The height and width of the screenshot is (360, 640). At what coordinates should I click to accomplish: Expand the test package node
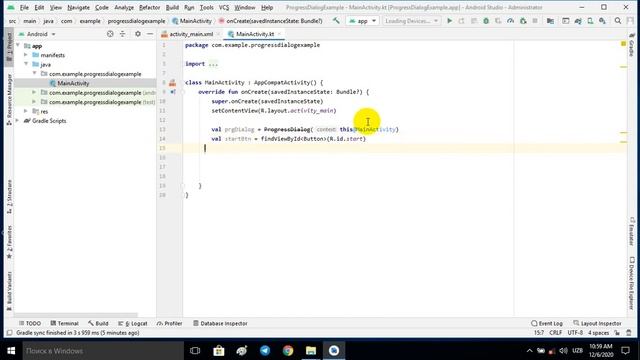tap(34, 102)
